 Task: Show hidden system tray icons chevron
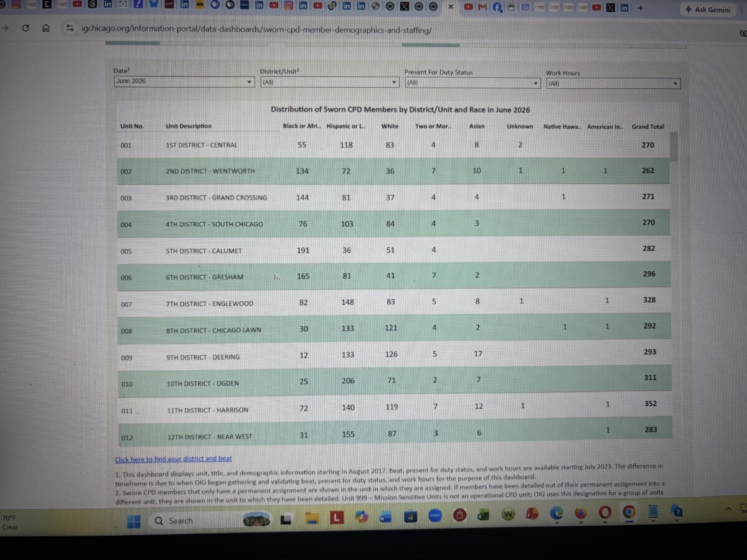coord(727,509)
